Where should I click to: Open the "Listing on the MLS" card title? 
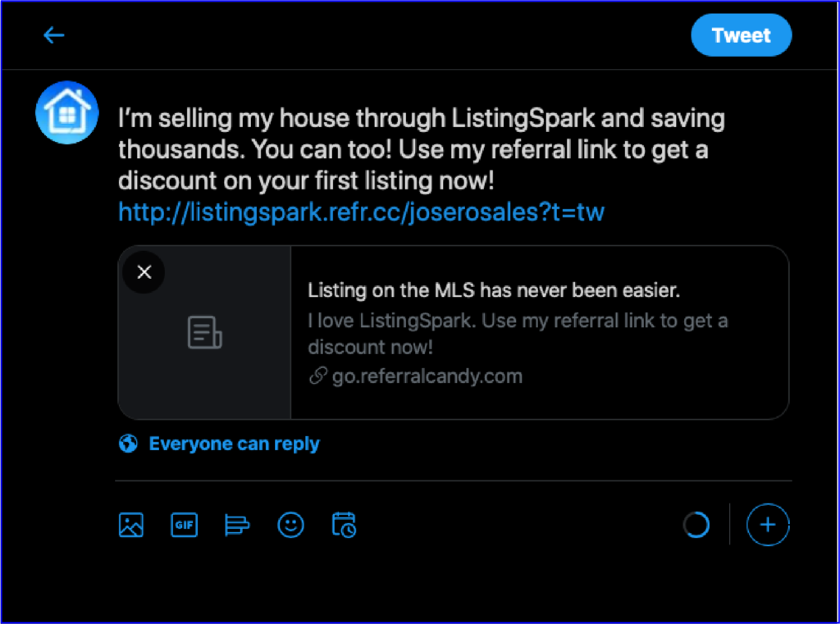[493, 290]
